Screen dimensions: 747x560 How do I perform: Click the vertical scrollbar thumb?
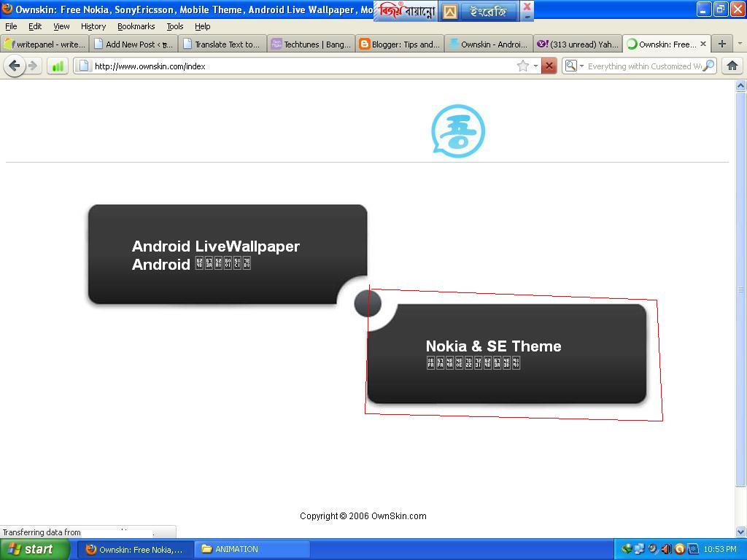coord(740,289)
